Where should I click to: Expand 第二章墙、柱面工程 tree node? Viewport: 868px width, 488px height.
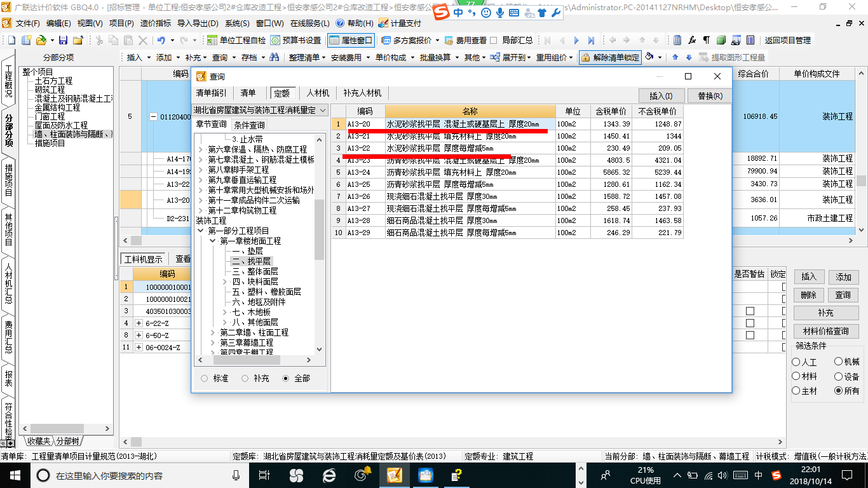pyautogui.click(x=213, y=332)
